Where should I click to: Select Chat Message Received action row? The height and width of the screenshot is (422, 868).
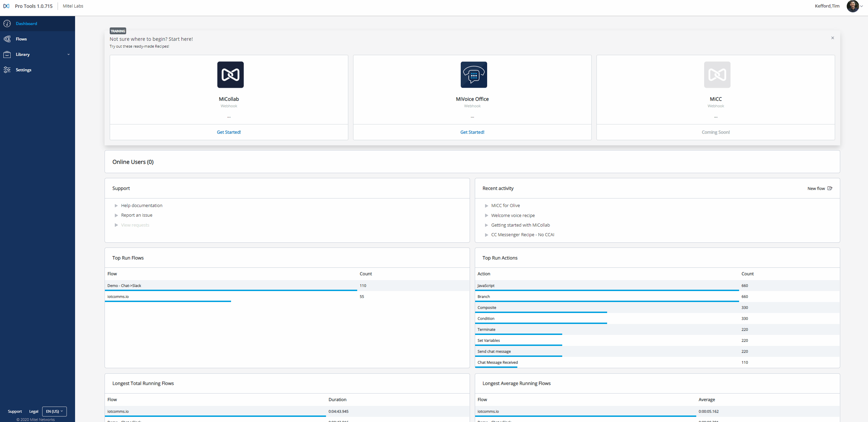(657, 362)
